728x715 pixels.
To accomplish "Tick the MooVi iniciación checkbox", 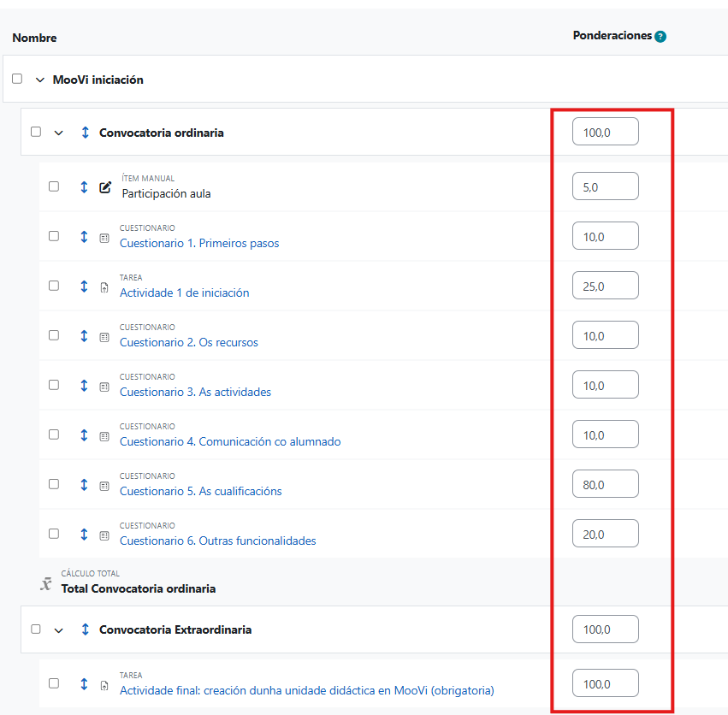I will click(17, 79).
